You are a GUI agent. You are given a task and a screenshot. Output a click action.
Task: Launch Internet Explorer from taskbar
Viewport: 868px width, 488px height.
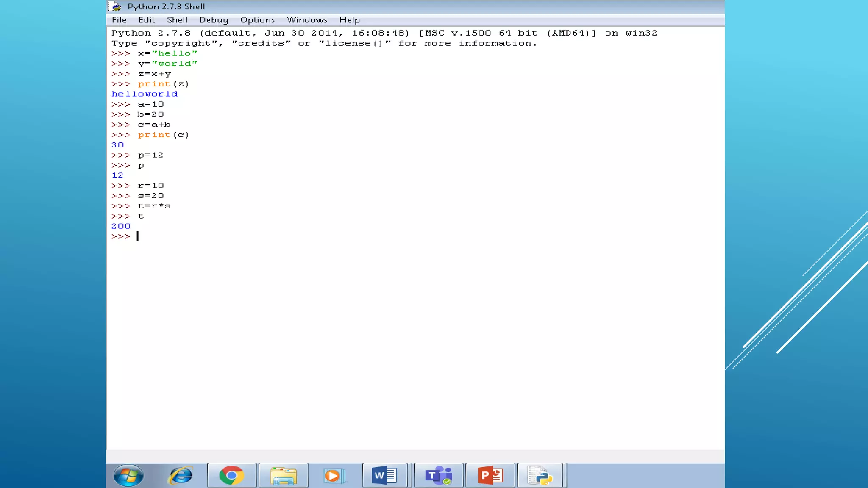tap(181, 475)
